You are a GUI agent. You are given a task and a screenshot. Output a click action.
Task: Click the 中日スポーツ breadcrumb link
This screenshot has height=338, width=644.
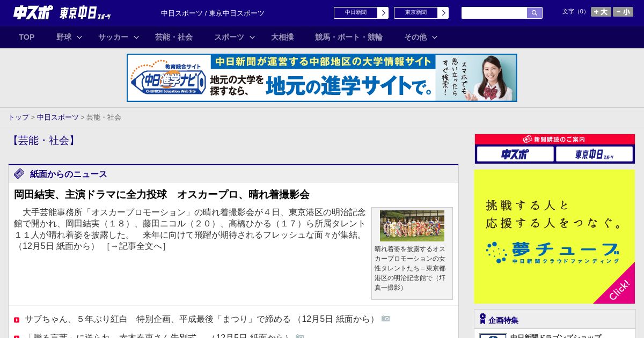click(58, 117)
